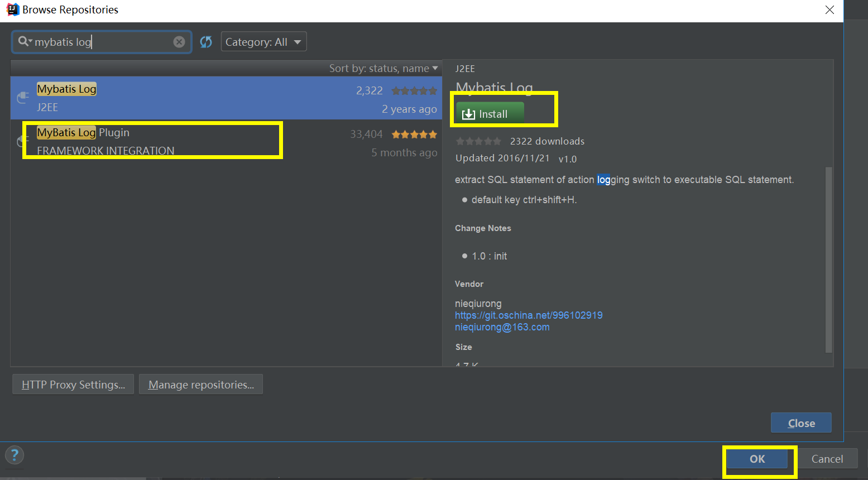Viewport: 868px width, 480px height.
Task: Open search history via magnifier icon
Action: [25, 41]
